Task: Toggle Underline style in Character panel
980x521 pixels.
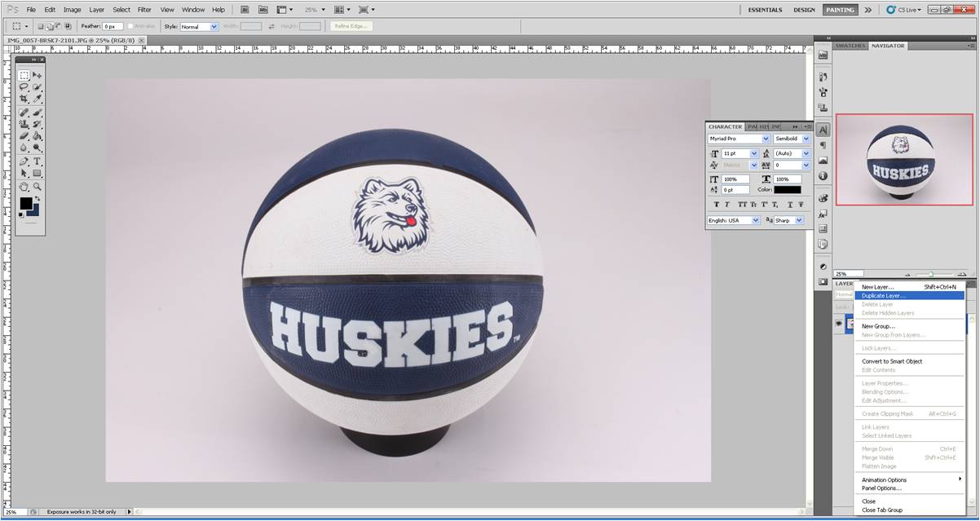Action: [x=789, y=205]
